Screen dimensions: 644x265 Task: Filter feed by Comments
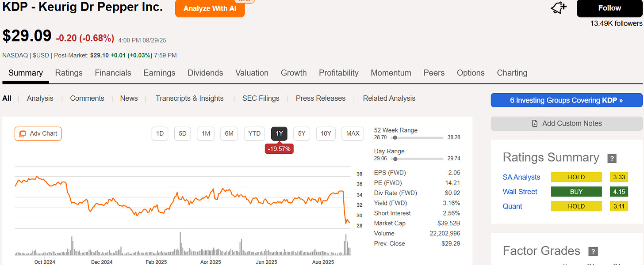point(87,98)
